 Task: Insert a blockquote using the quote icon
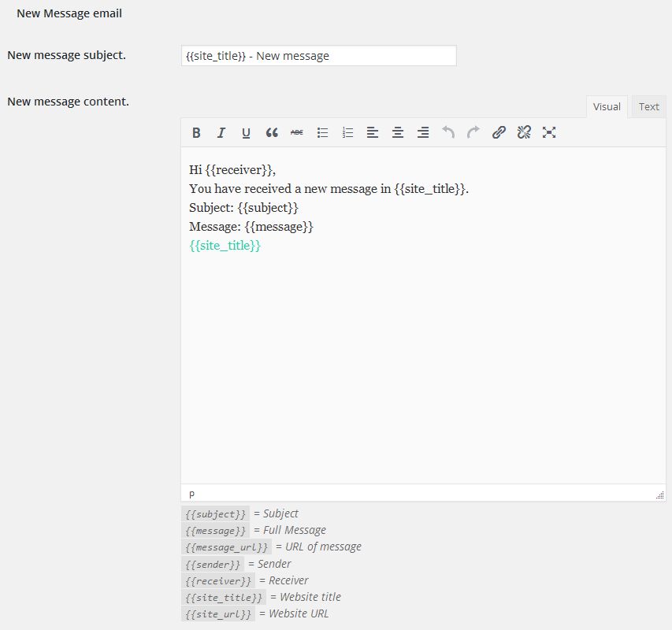(272, 133)
